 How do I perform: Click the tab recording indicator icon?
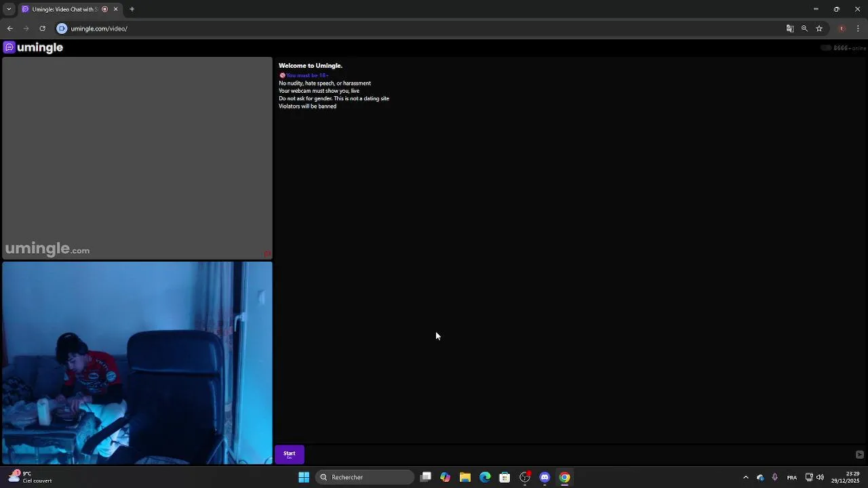pos(104,9)
